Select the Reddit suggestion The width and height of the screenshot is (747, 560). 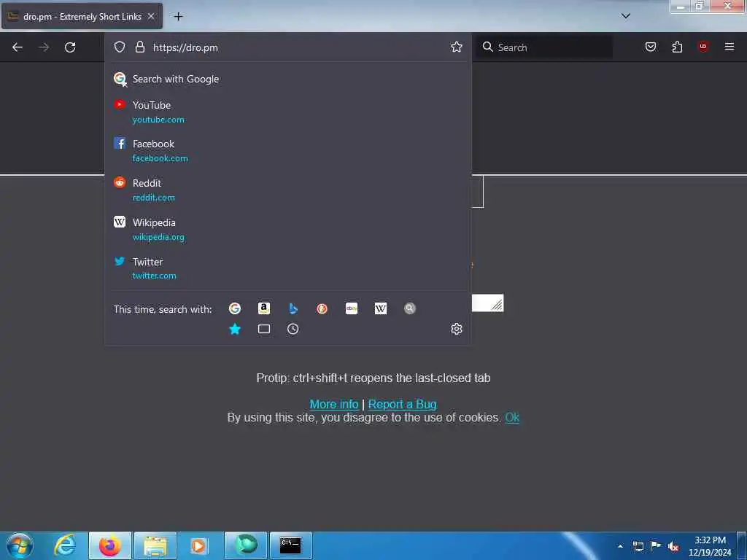287,190
